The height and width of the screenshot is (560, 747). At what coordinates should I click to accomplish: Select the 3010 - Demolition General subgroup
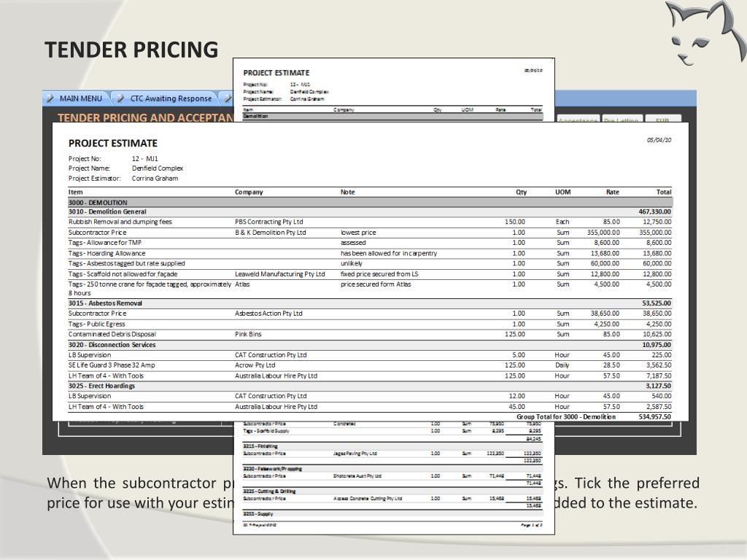coord(107,211)
